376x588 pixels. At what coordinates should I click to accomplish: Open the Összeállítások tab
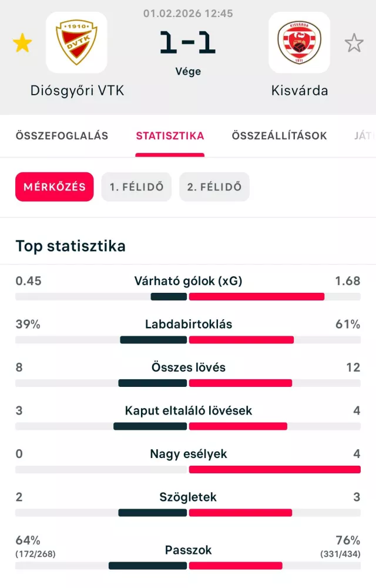tap(279, 136)
